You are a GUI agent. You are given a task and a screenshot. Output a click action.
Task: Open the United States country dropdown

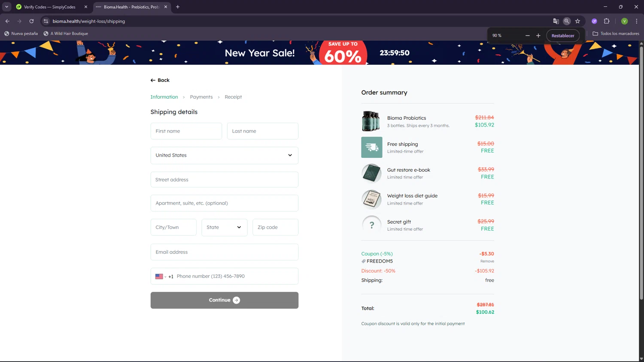[224, 155]
